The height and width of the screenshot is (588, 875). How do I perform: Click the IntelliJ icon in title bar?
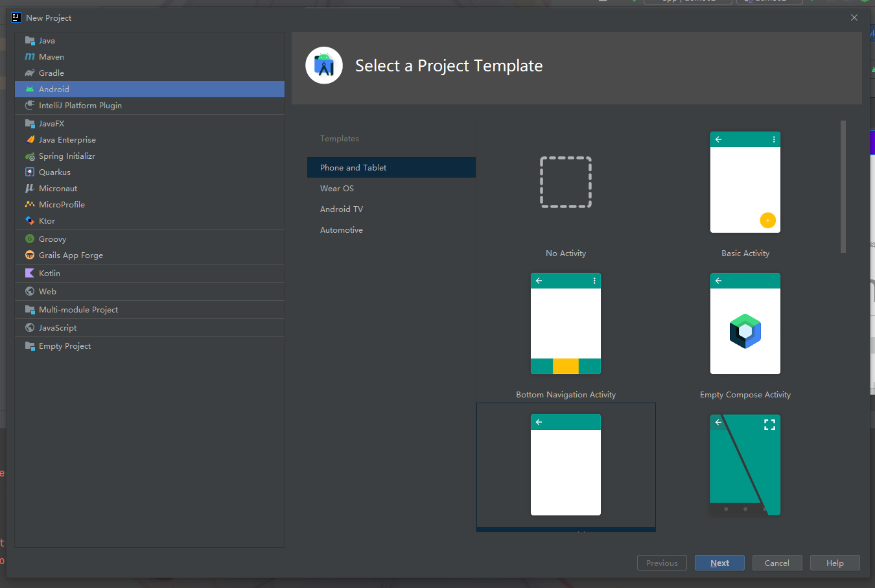tap(16, 18)
